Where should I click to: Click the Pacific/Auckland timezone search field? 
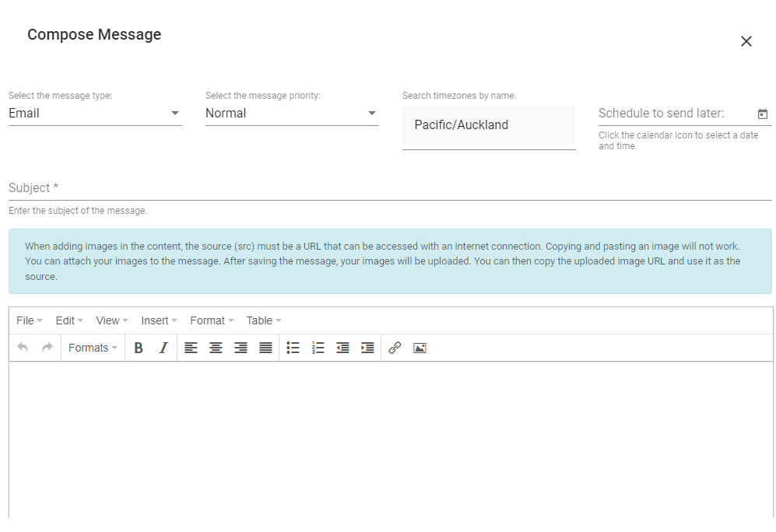pyautogui.click(x=489, y=125)
